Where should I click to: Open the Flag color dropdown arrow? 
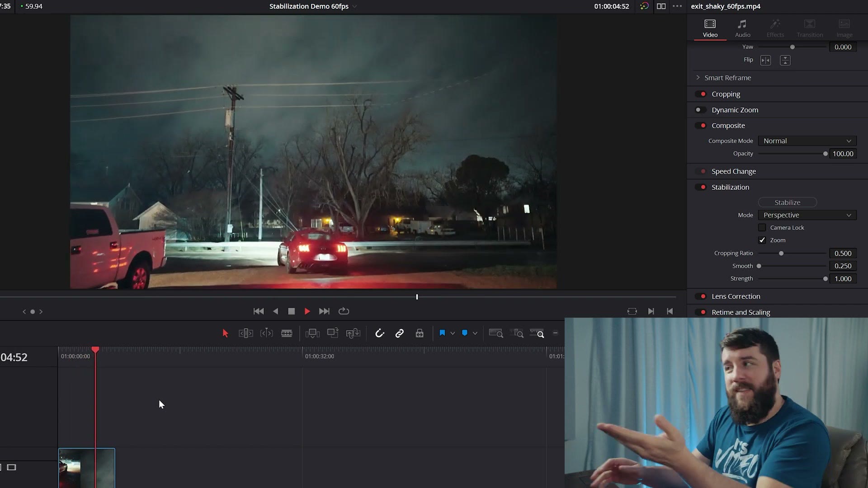[453, 333]
